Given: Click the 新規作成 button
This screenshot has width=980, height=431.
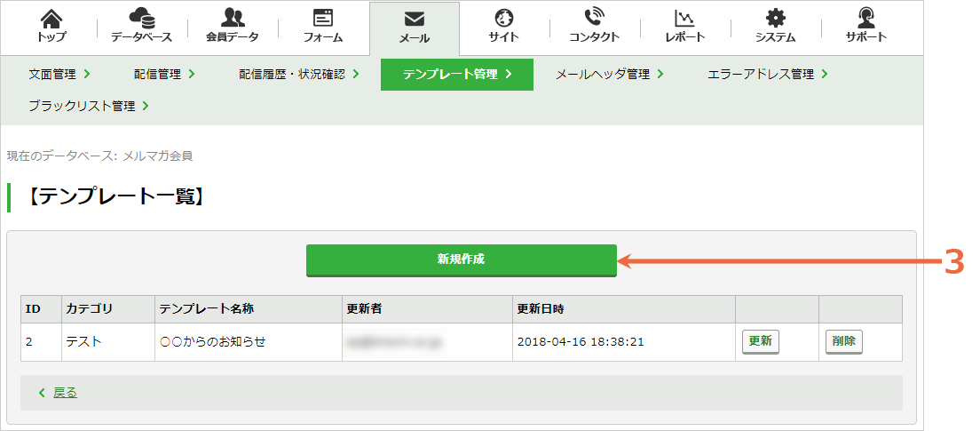Looking at the screenshot, I should click(x=462, y=259).
